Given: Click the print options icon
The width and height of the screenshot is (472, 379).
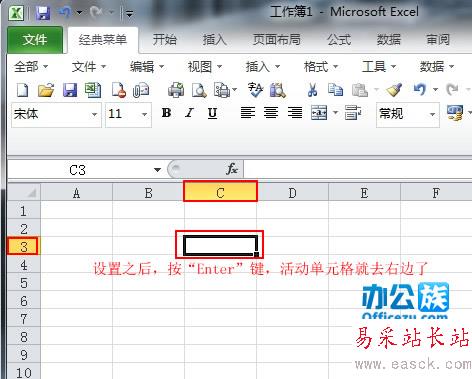Looking at the screenshot, I should click(222, 90).
